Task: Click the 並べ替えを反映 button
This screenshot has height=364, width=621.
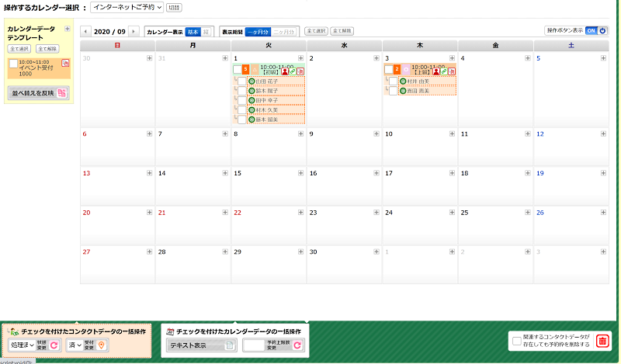Action: (x=39, y=93)
